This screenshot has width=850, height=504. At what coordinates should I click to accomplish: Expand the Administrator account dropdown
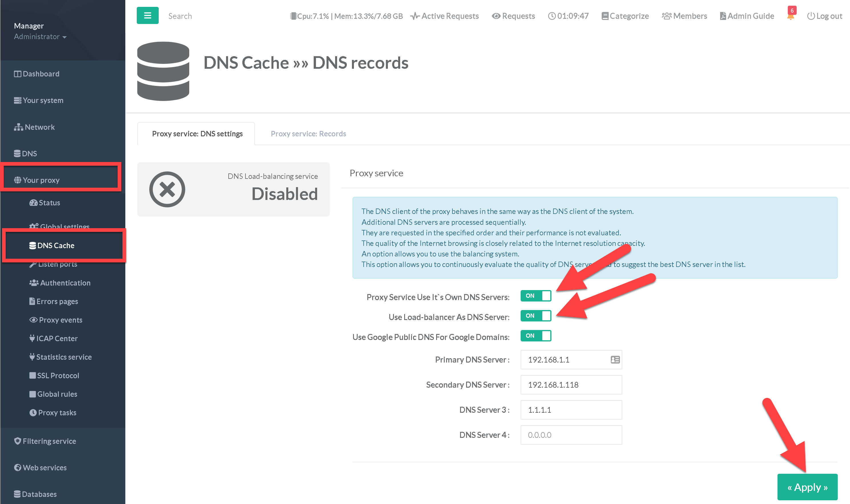[40, 37]
